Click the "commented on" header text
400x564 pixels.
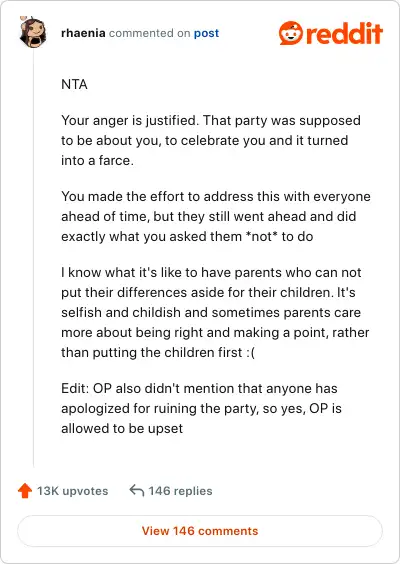150,33
